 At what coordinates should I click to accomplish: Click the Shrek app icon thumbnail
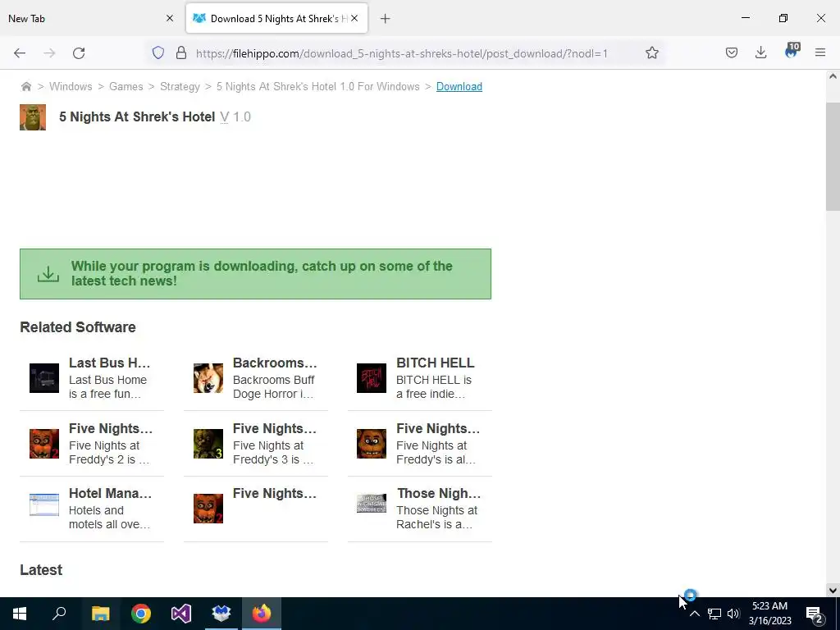[x=33, y=117]
